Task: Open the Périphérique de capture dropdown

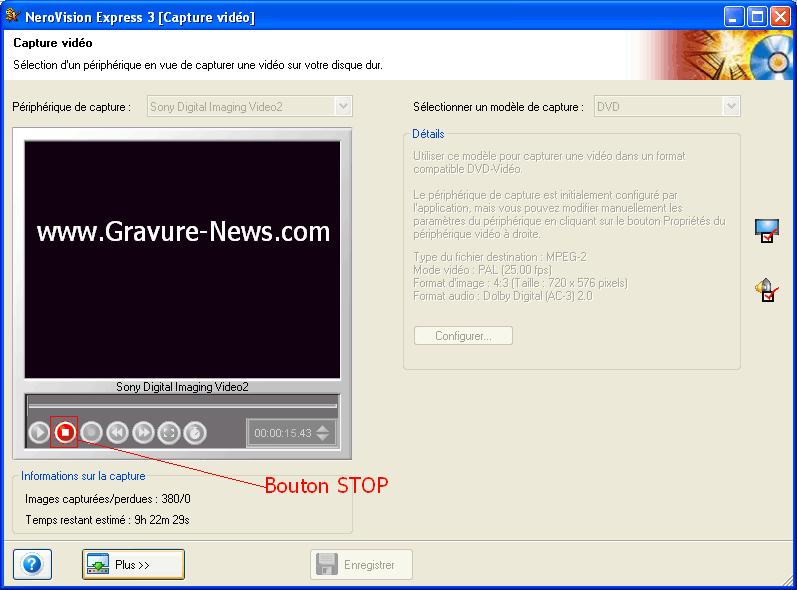Action: (x=250, y=107)
